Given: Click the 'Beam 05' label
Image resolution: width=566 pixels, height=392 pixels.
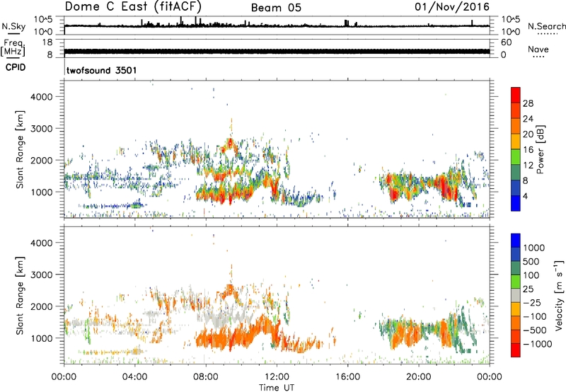Looking at the screenshot, I should click(x=276, y=8).
